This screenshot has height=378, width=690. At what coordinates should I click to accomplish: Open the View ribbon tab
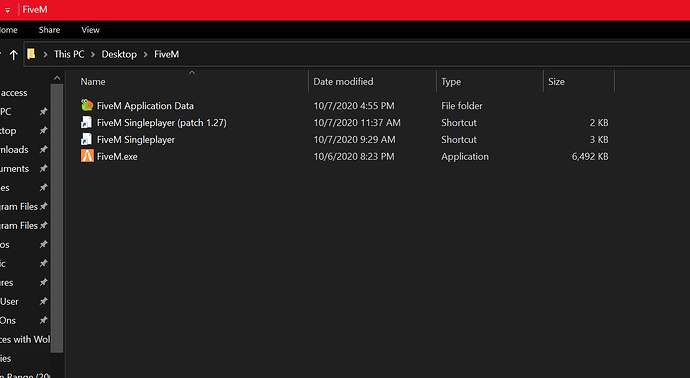(90, 30)
